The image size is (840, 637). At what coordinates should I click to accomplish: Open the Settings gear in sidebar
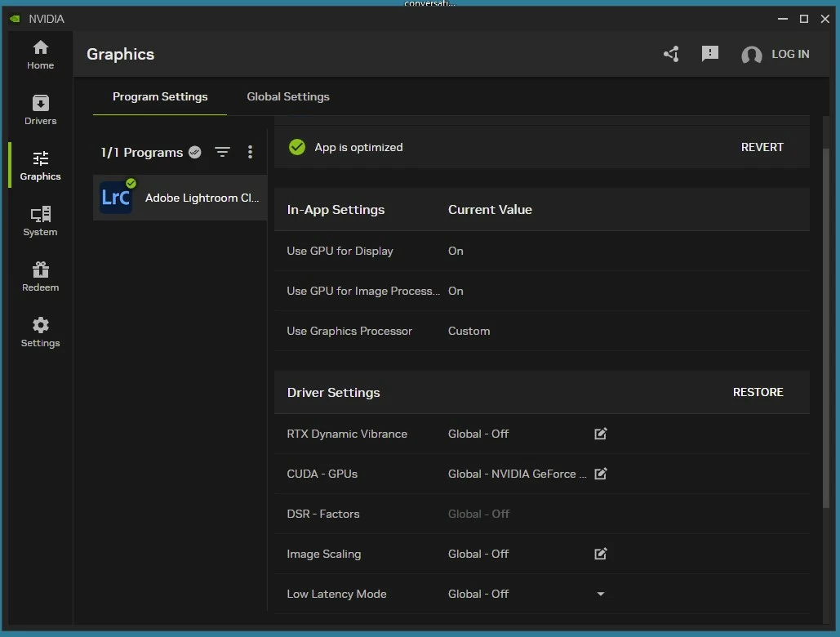(40, 332)
